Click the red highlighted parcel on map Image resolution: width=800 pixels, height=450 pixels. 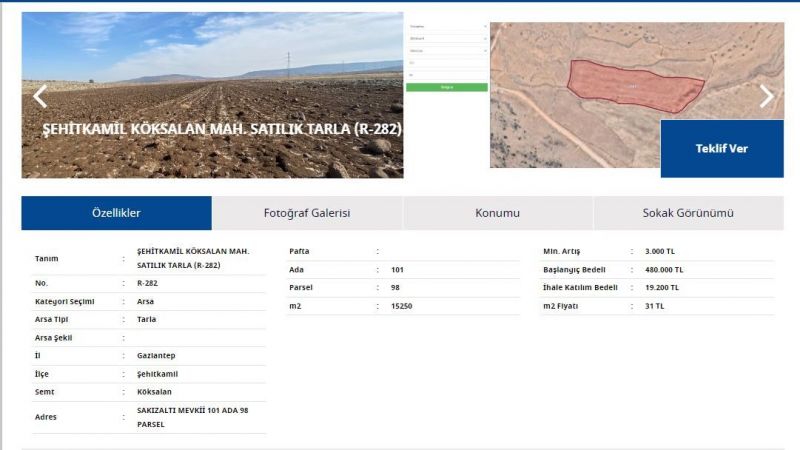coord(634,85)
